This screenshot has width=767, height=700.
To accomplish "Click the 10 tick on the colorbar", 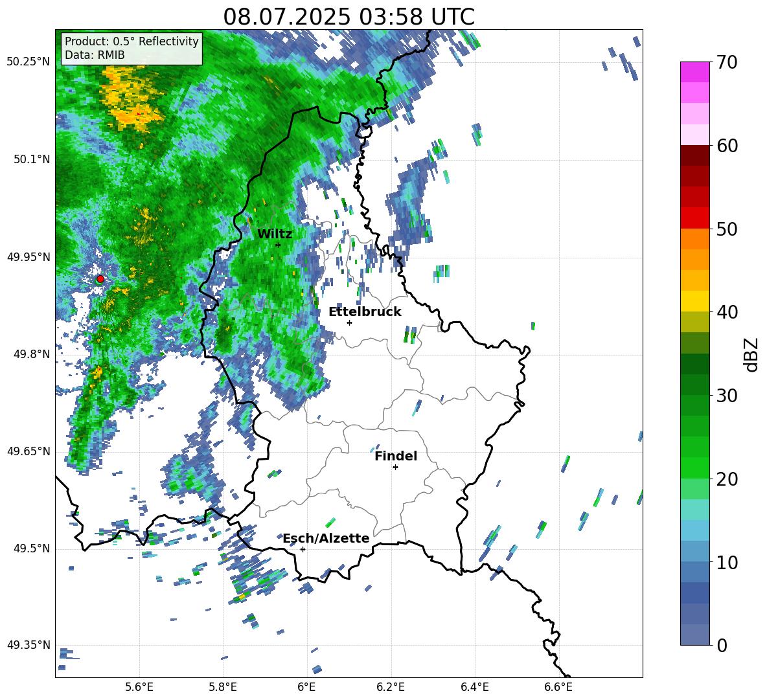I will click(x=727, y=562).
